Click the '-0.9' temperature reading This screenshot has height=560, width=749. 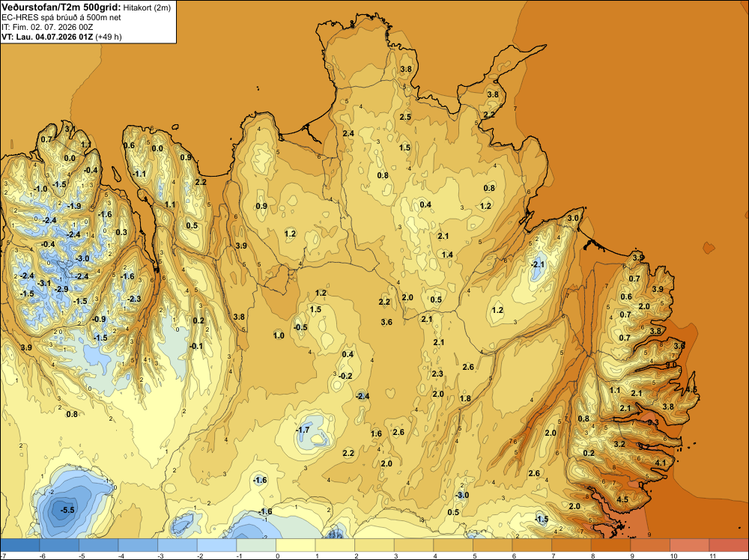coord(98,319)
